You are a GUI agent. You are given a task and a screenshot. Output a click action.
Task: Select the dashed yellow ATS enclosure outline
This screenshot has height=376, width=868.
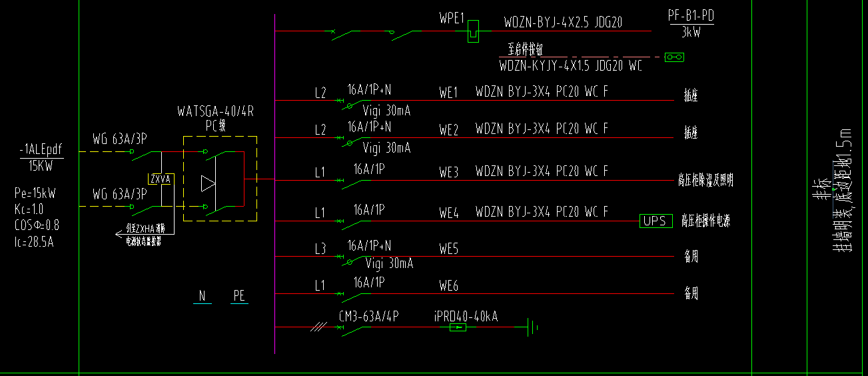point(220,179)
